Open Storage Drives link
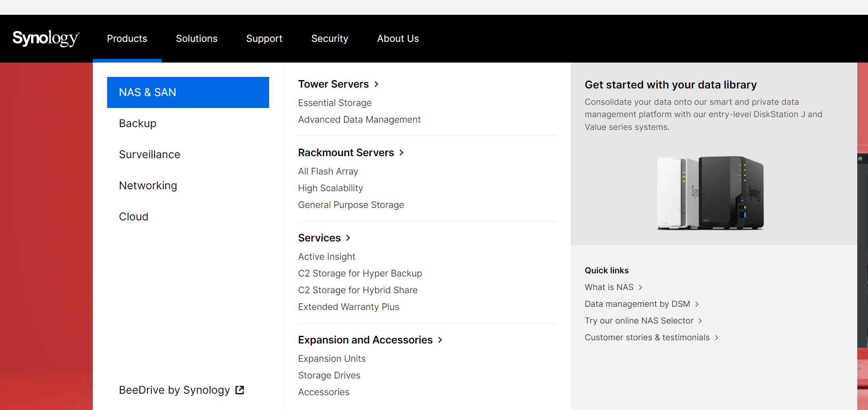 pos(329,375)
